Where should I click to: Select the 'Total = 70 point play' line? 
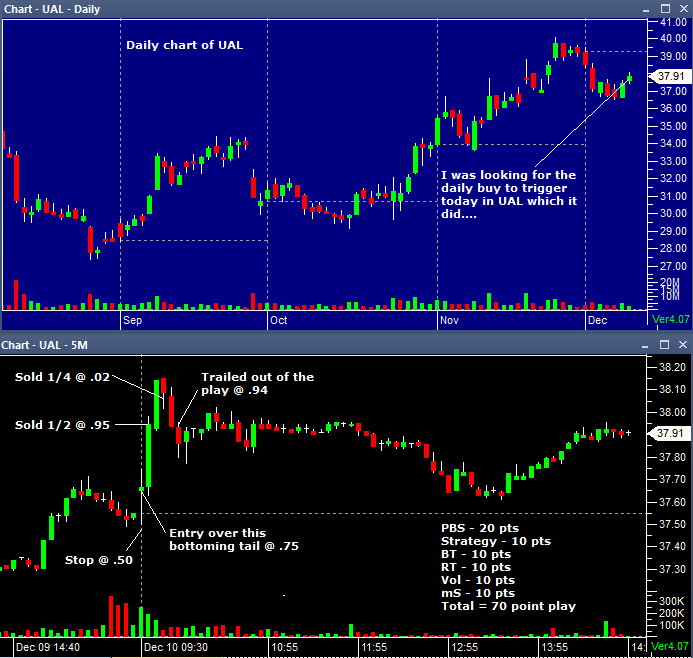pyautogui.click(x=508, y=606)
